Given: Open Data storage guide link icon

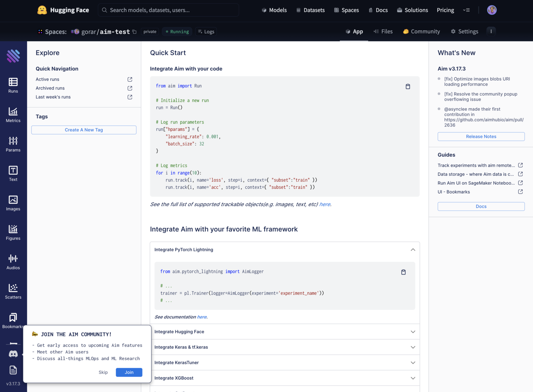Looking at the screenshot, I should 520,174.
